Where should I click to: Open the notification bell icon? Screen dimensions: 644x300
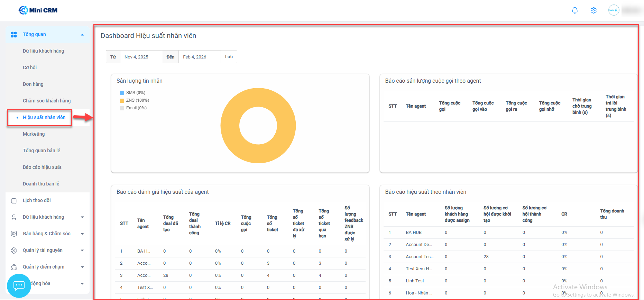pos(574,10)
